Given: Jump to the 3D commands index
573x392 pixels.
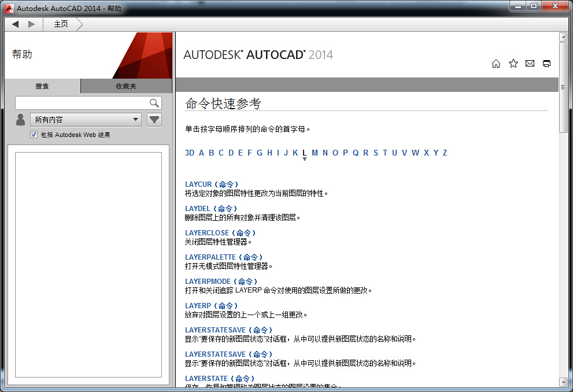Looking at the screenshot, I should [190, 153].
